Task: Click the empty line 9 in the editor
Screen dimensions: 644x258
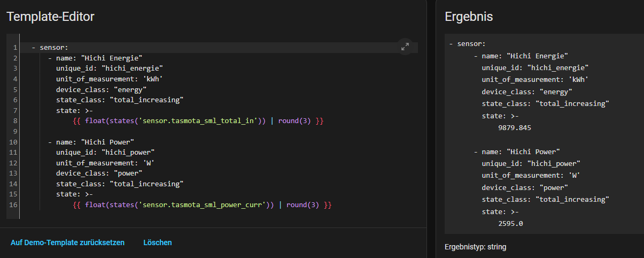Action: [160, 132]
